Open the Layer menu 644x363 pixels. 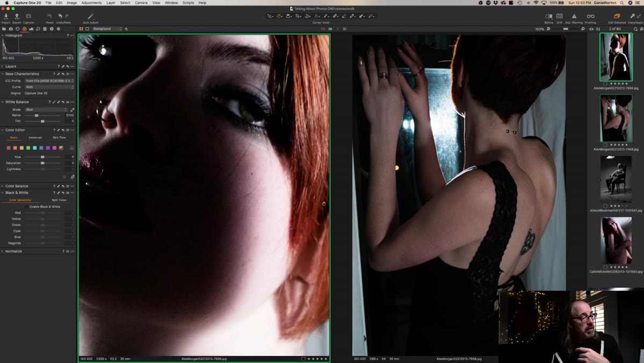pos(111,3)
